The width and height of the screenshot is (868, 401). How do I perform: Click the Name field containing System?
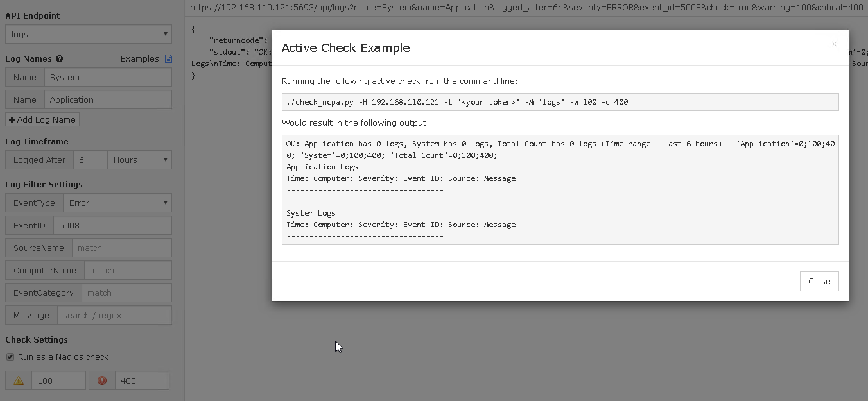(x=108, y=77)
